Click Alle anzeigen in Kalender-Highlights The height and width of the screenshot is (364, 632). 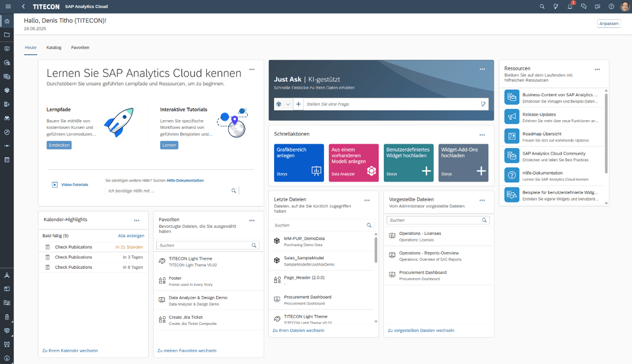131,236
